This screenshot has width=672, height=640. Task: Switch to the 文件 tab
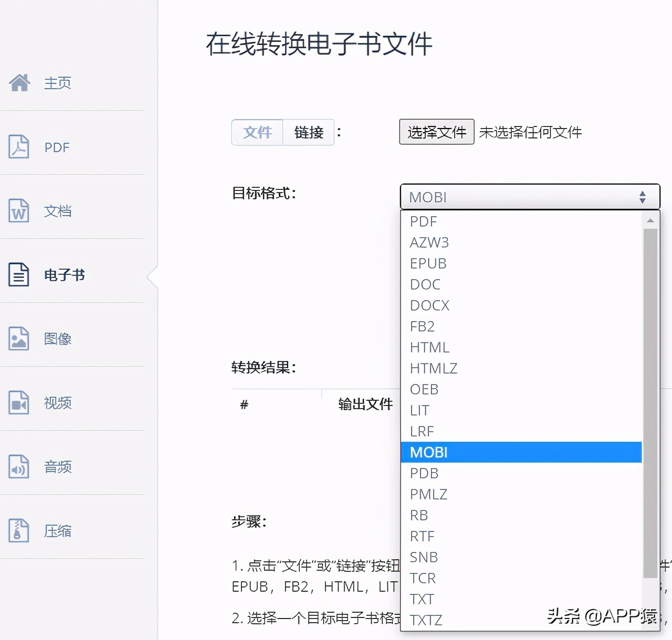tap(257, 132)
